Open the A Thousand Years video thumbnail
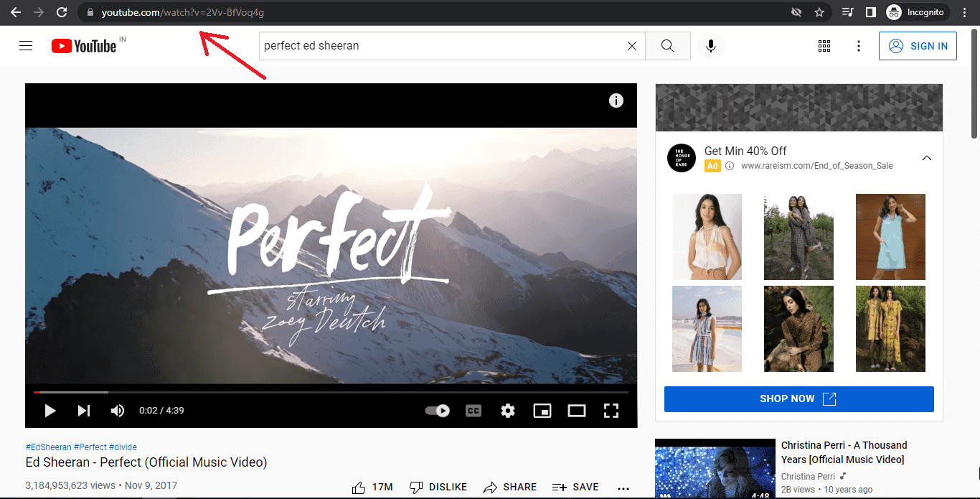This screenshot has height=499, width=980. click(715, 469)
